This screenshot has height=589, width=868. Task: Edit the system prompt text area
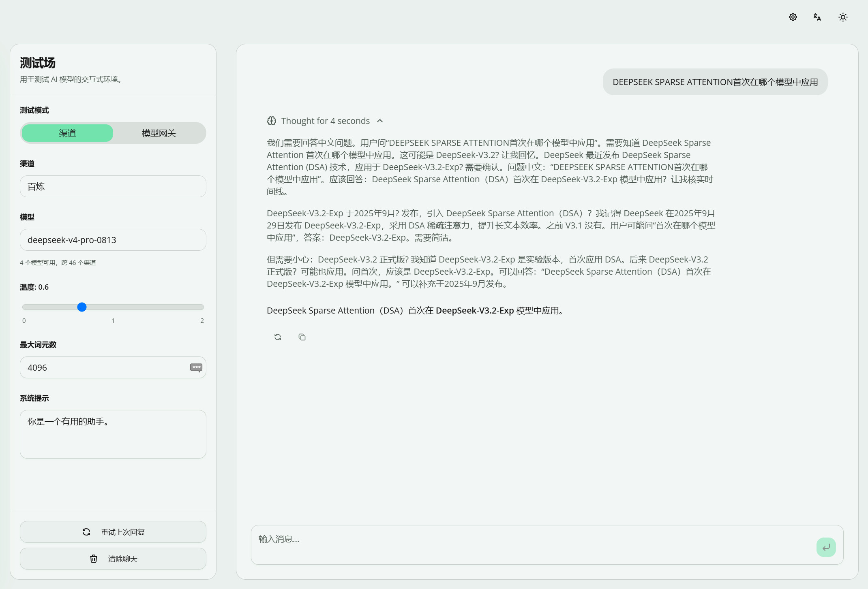click(x=113, y=434)
